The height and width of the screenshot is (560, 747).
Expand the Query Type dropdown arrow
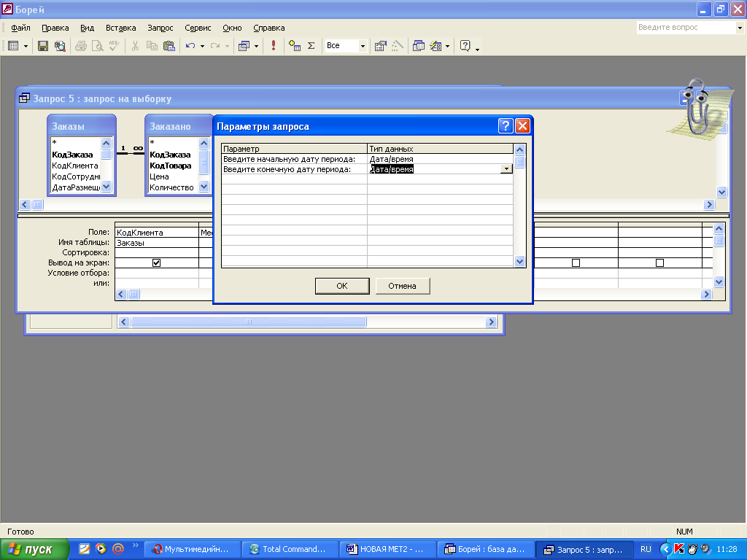(x=256, y=46)
